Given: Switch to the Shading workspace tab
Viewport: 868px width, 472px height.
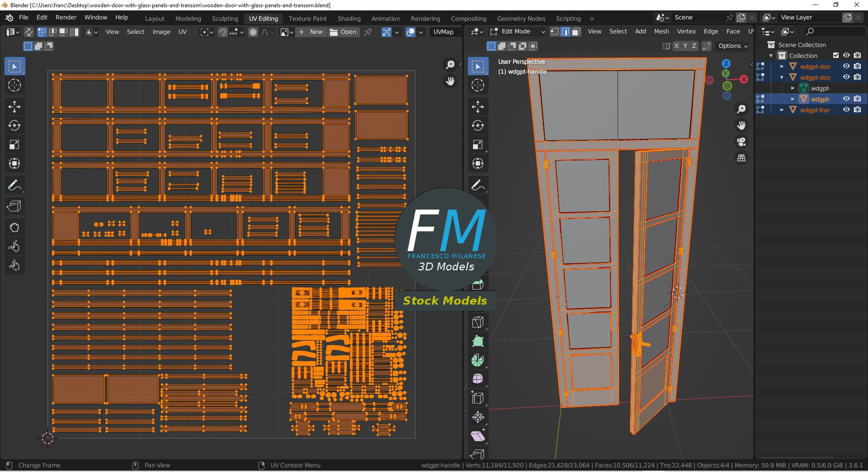Looking at the screenshot, I should pyautogui.click(x=349, y=19).
